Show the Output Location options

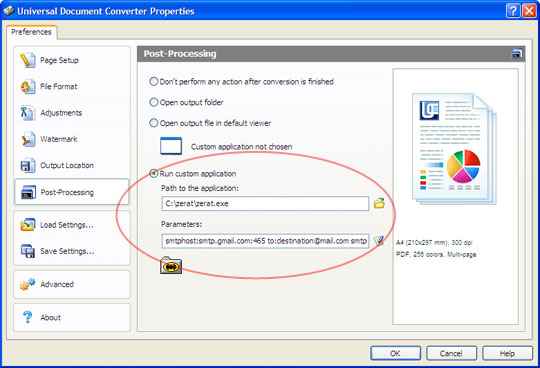point(72,166)
